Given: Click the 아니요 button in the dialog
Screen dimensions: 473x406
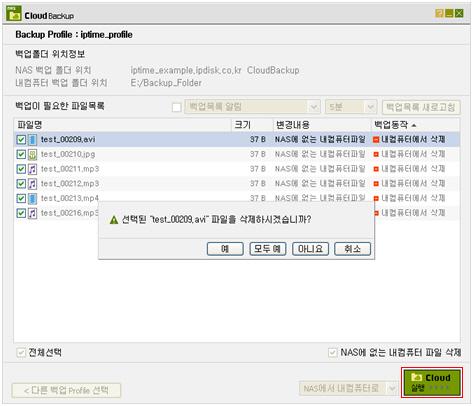Looking at the screenshot, I should [310, 249].
